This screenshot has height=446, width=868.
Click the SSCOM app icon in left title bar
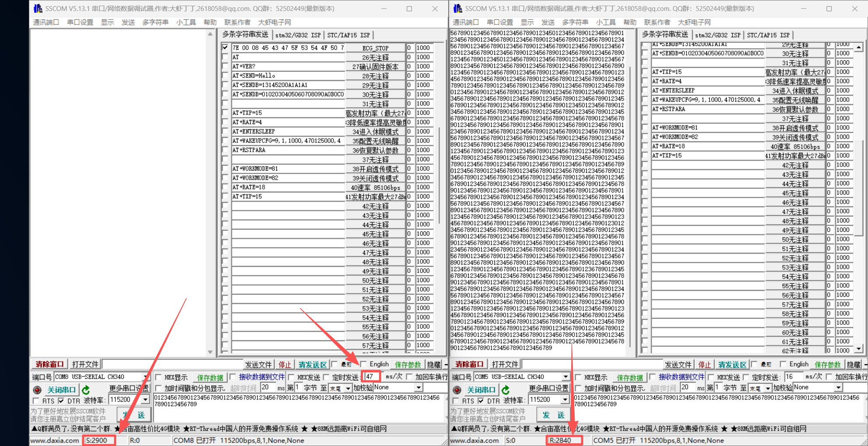[38, 8]
